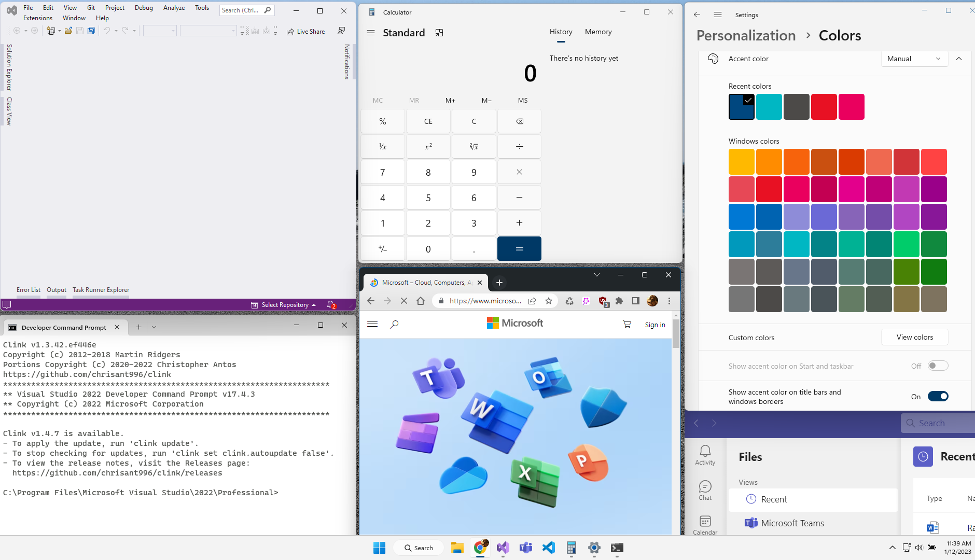Open the shopping cart on the Microsoft site
975x560 pixels.
point(626,324)
